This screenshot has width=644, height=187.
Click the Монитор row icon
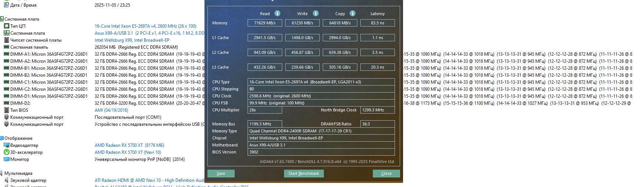[6, 159]
